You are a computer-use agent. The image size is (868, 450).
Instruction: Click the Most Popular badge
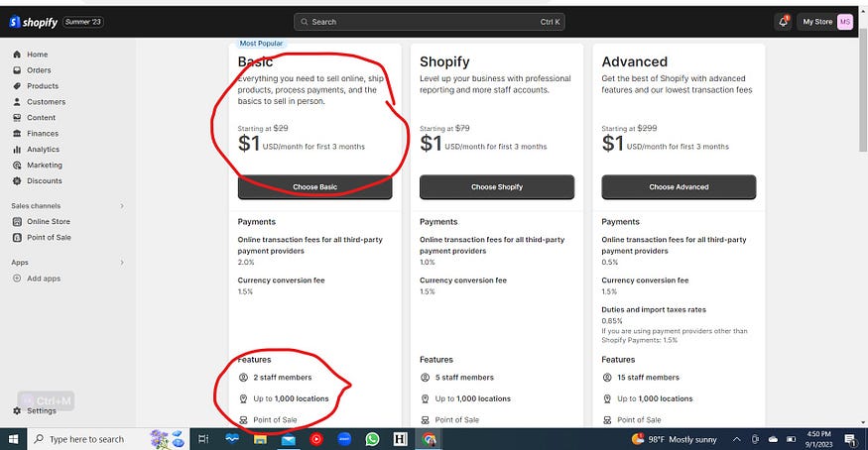pos(261,44)
